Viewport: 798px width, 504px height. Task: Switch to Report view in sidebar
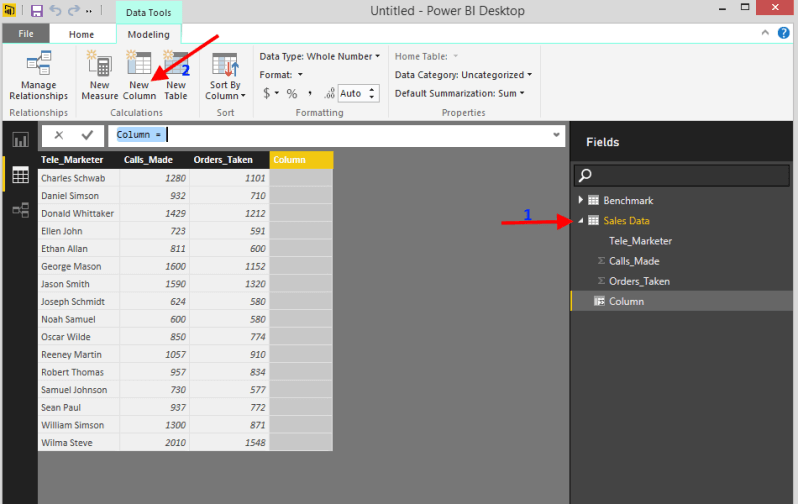(20, 140)
